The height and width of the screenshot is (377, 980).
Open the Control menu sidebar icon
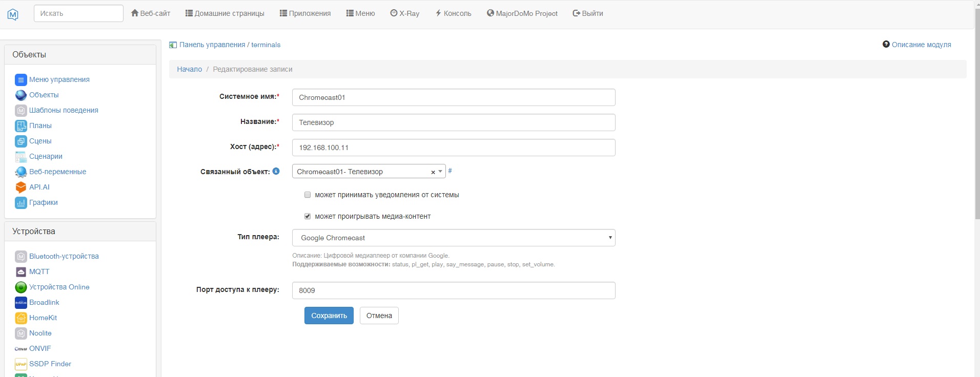tap(21, 80)
